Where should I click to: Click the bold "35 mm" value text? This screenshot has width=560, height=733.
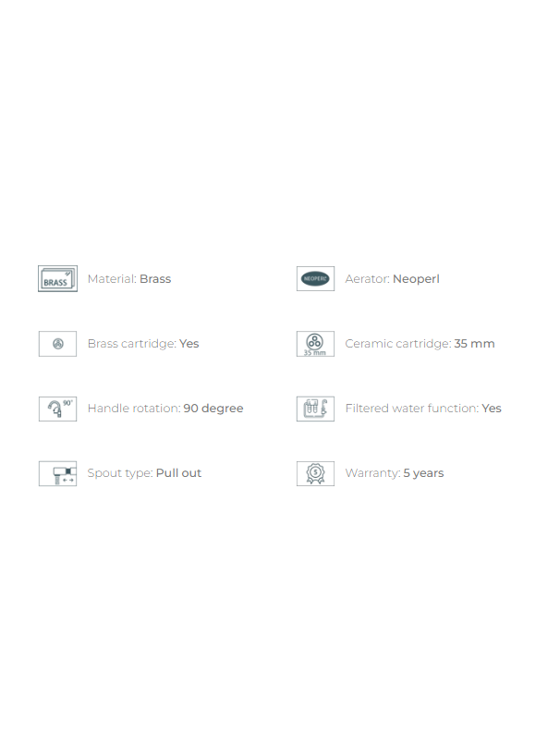[474, 344]
